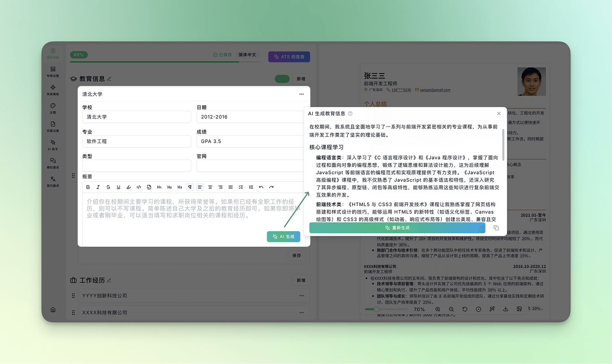Select H2 heading style
The height and width of the screenshot is (364, 612).
pos(169,187)
